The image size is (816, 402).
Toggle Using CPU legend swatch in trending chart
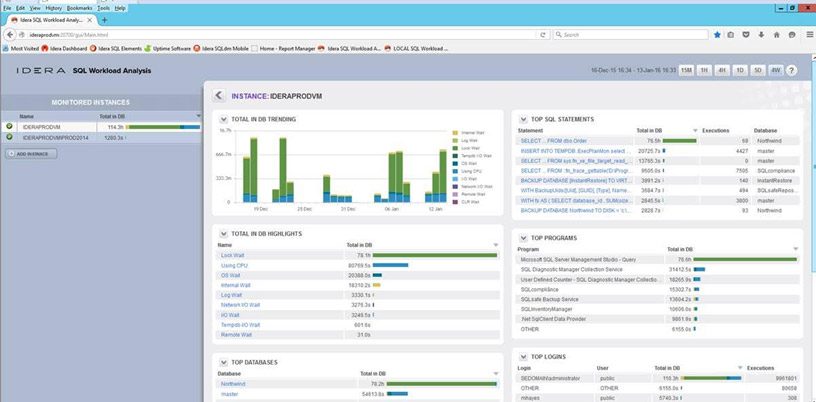(x=455, y=171)
